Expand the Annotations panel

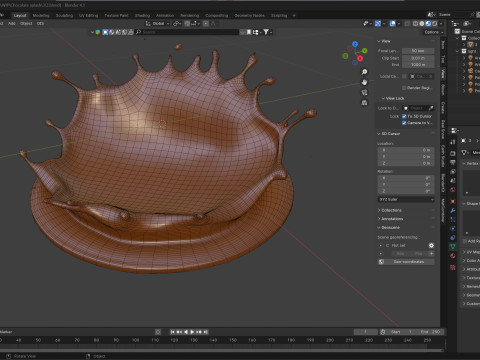(390, 219)
